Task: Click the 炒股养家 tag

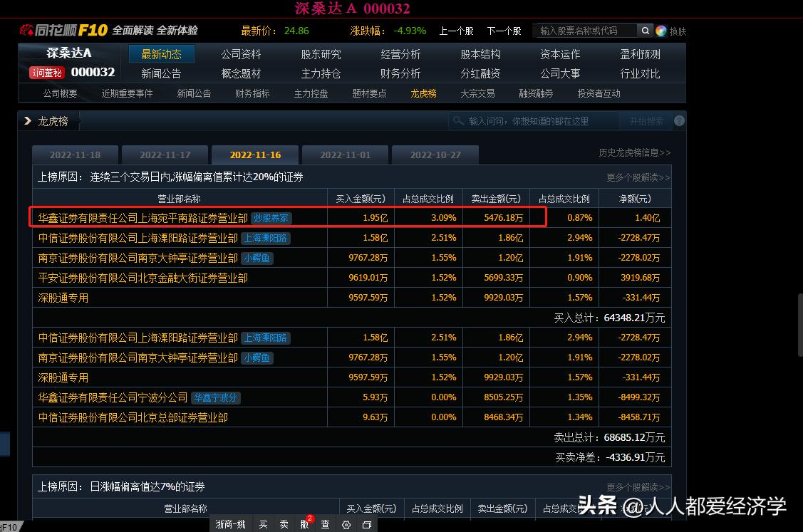Action: coord(271,218)
